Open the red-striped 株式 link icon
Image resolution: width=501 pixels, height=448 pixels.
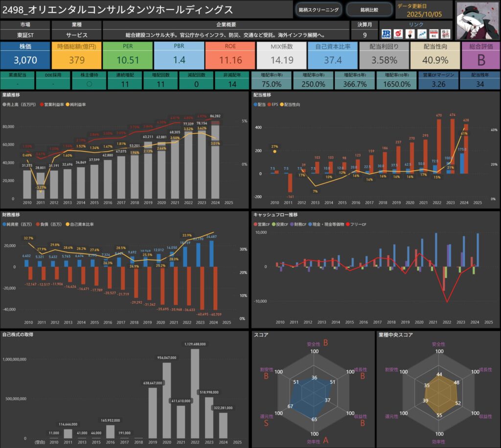coord(433,33)
